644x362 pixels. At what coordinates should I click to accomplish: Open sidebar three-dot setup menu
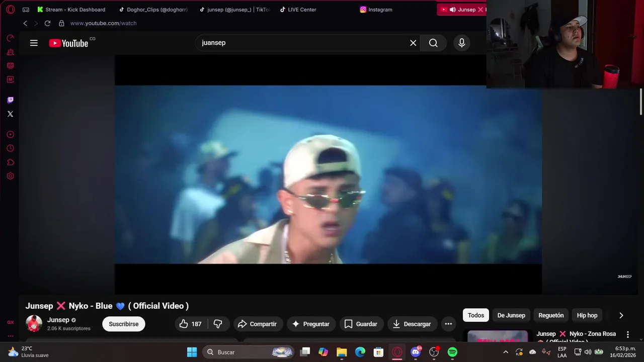[10, 336]
